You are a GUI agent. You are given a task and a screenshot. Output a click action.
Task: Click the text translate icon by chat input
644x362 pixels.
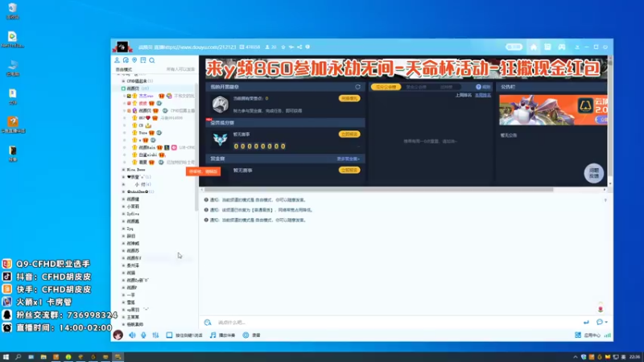click(208, 323)
